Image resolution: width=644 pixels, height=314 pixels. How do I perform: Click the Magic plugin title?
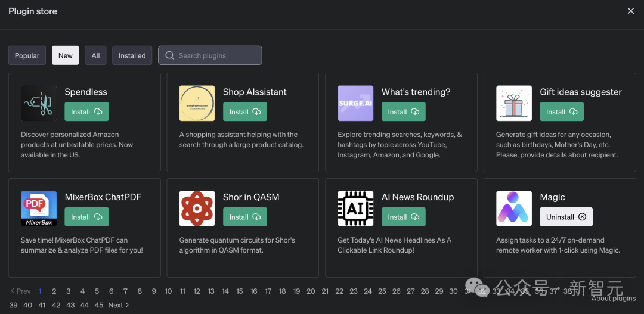(552, 197)
